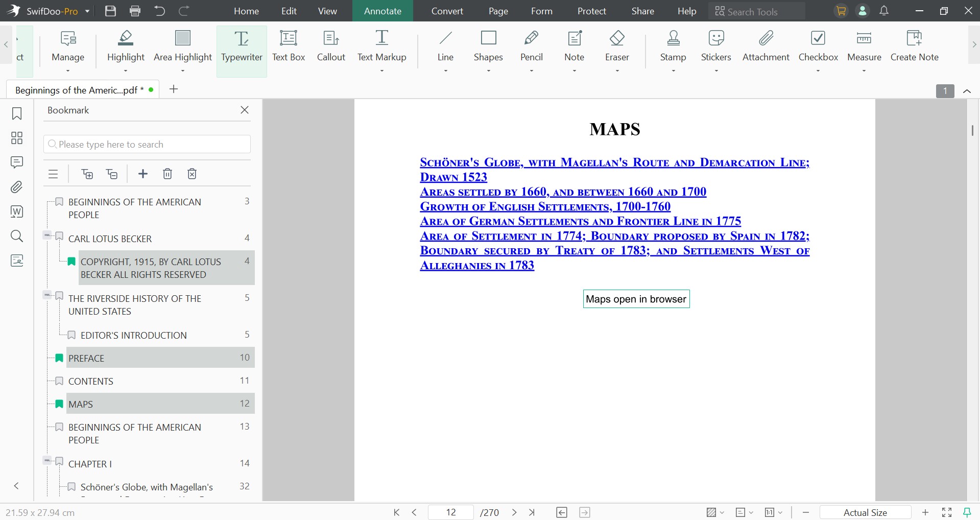Undo the last action

tap(159, 11)
